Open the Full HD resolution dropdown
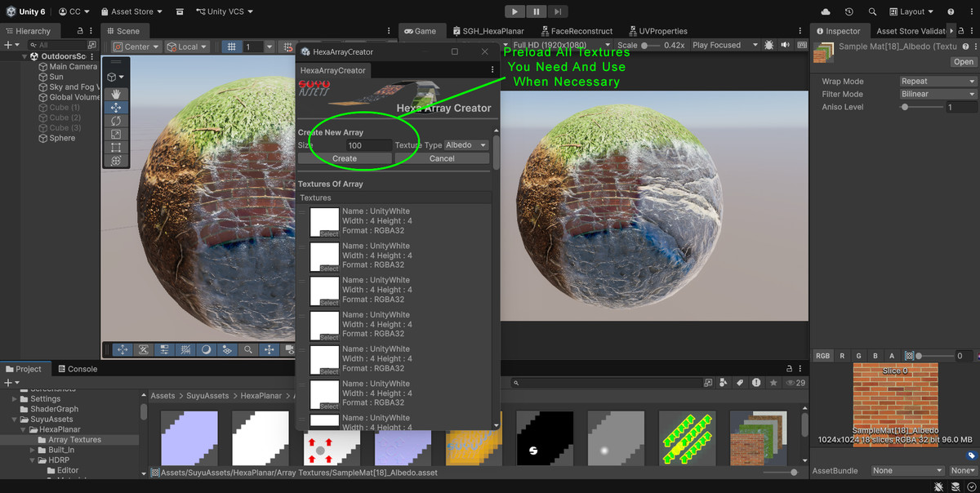Viewport: 980px width, 493px height. pos(561,45)
